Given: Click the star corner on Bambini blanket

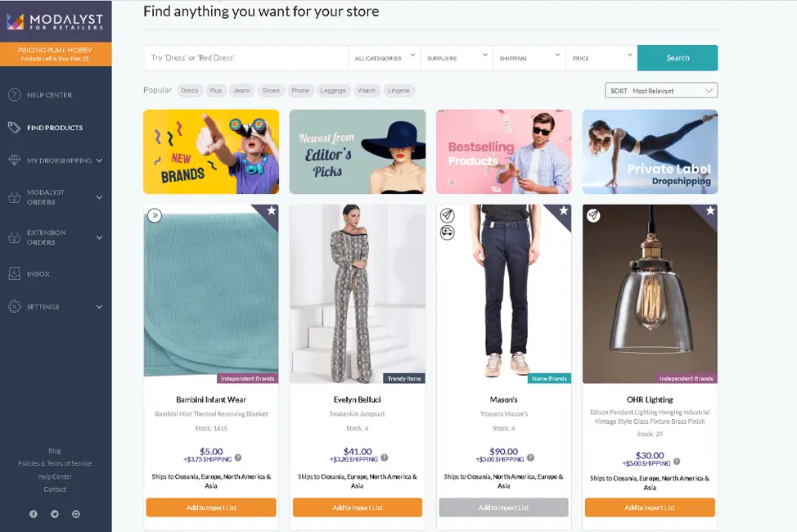Looking at the screenshot, I should [271, 212].
